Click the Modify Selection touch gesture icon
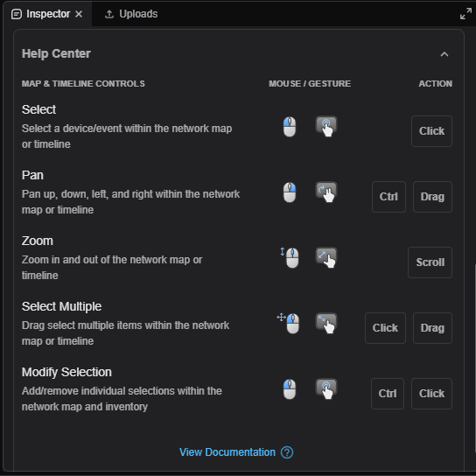Screen dimensions: 476x476 (x=326, y=388)
